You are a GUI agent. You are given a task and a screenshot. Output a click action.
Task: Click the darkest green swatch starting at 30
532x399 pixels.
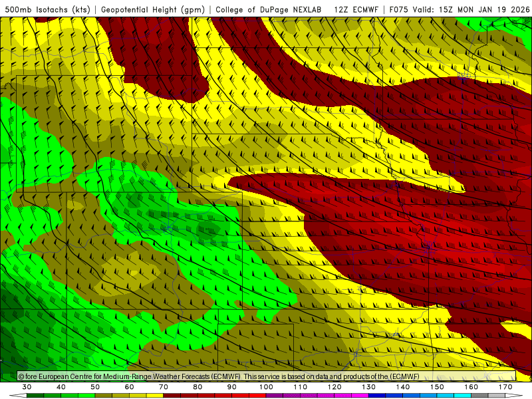(35, 396)
